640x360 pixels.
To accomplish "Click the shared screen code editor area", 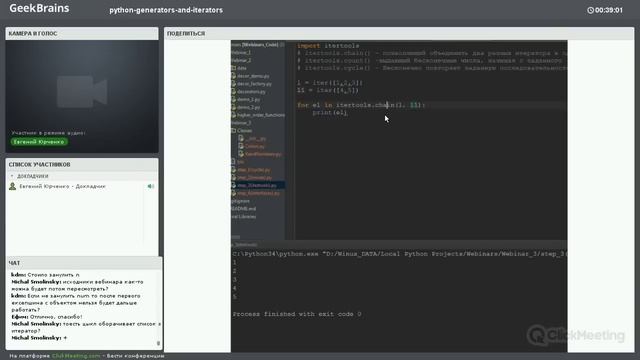I will click(x=431, y=140).
